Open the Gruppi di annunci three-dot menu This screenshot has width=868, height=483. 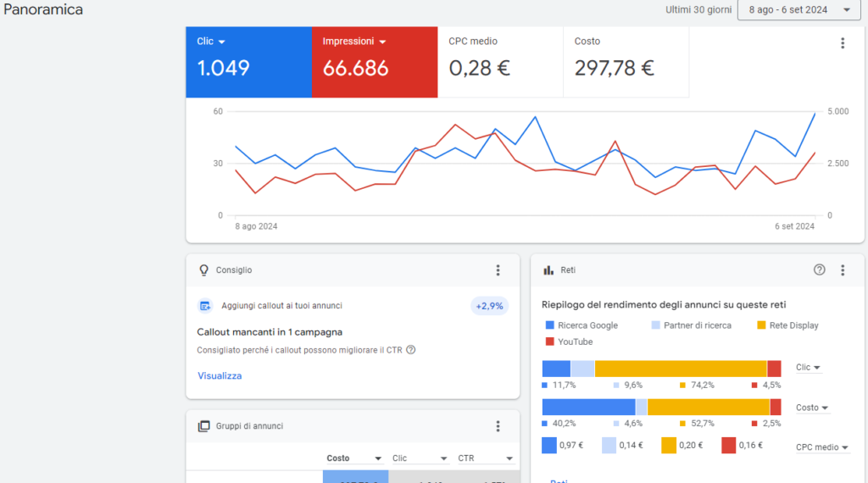tap(498, 426)
